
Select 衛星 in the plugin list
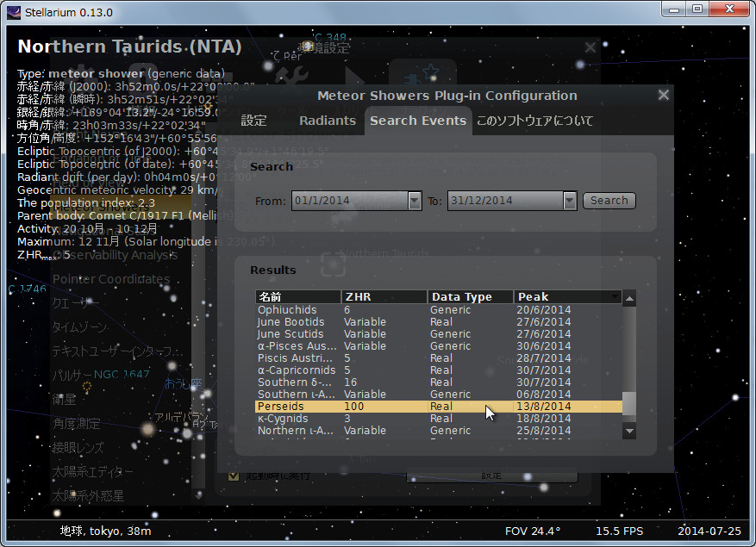[64, 400]
